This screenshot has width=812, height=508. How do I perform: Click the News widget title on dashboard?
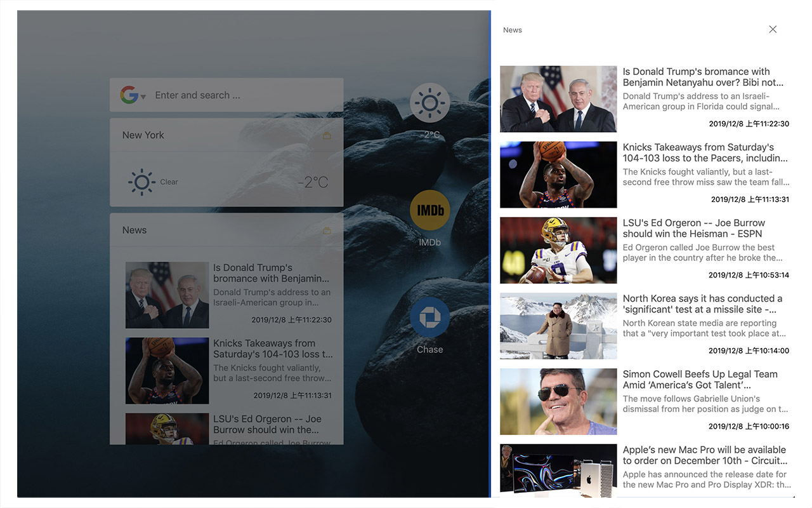coord(134,231)
